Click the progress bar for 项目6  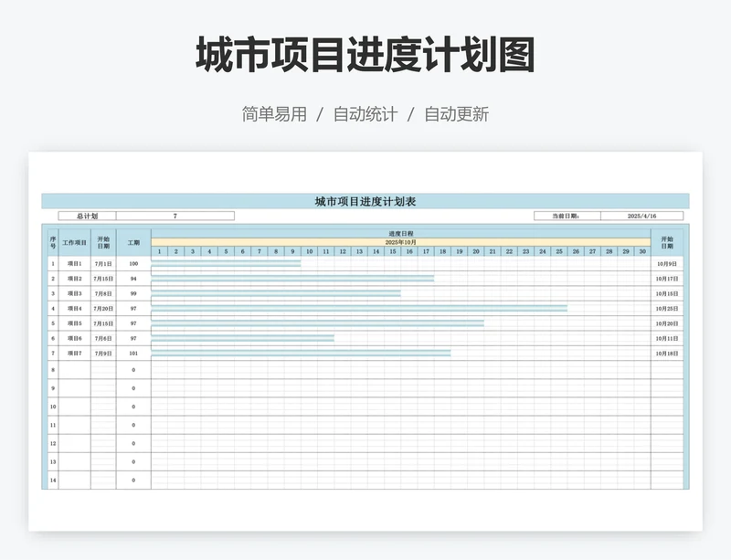(x=243, y=338)
